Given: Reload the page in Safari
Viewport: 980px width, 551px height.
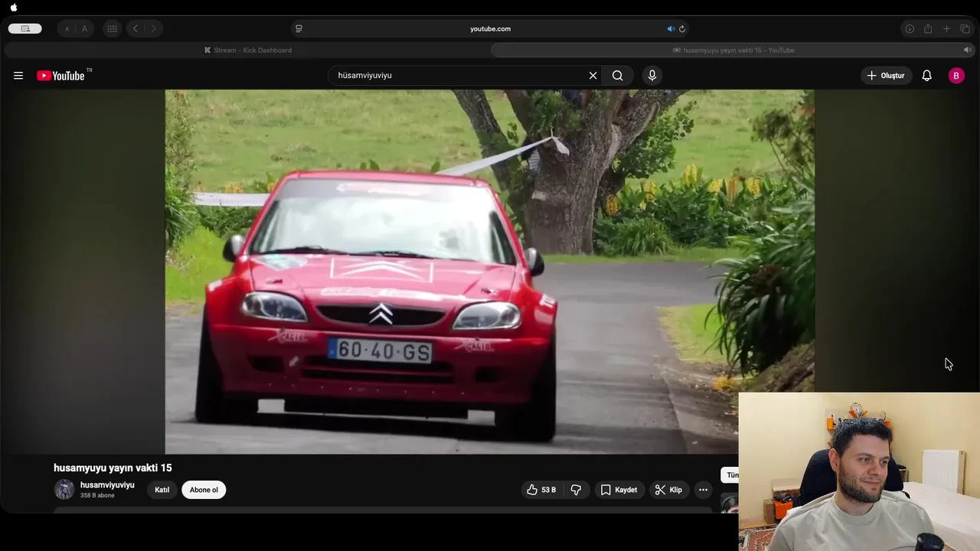Looking at the screenshot, I should coord(682,29).
